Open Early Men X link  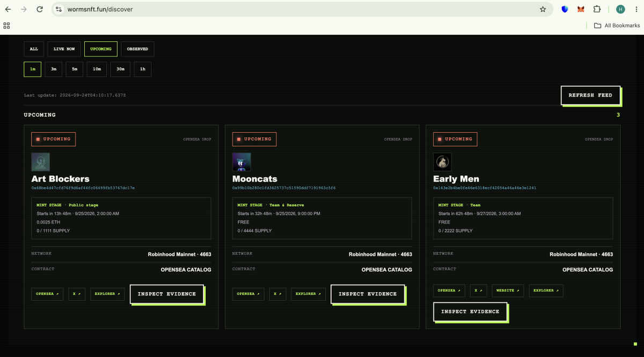pos(478,291)
